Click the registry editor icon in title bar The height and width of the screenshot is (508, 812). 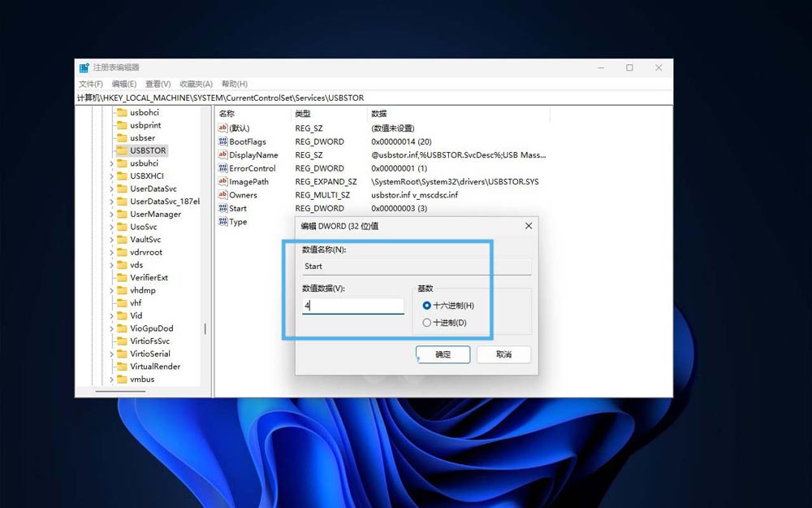point(84,67)
